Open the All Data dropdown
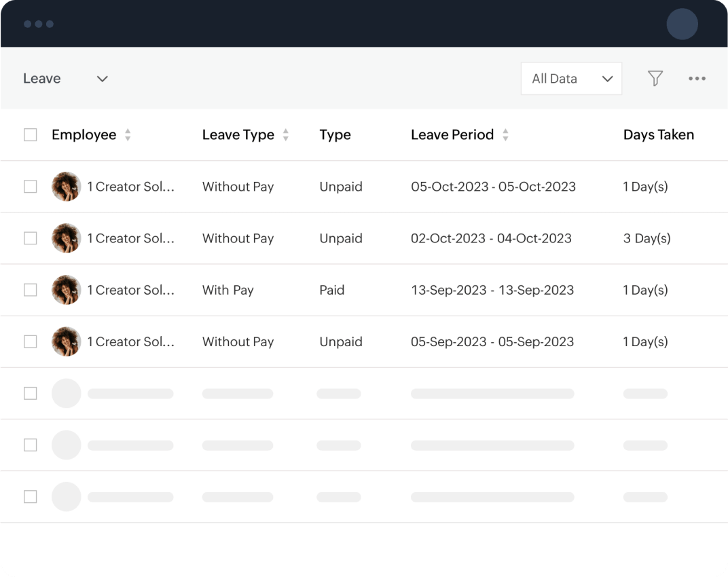The width and height of the screenshot is (728, 577). [x=571, y=79]
